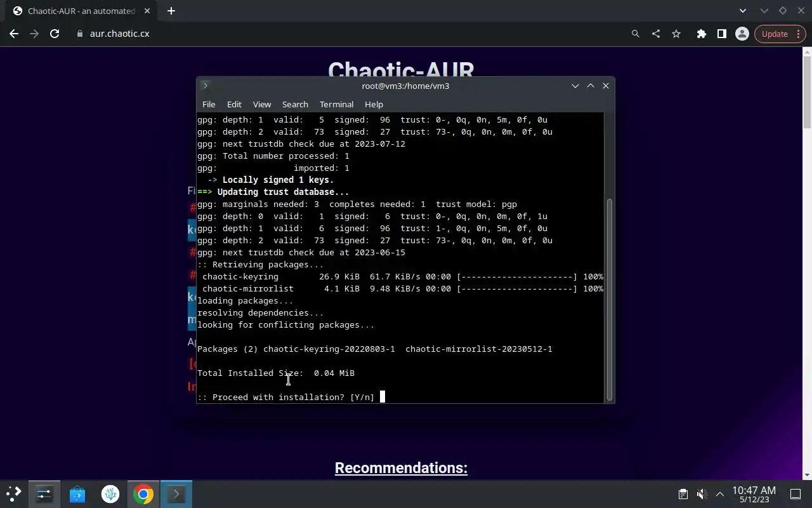This screenshot has height=508, width=812.
Task: Click the Chrome window minimize chevron
Action: click(764, 11)
